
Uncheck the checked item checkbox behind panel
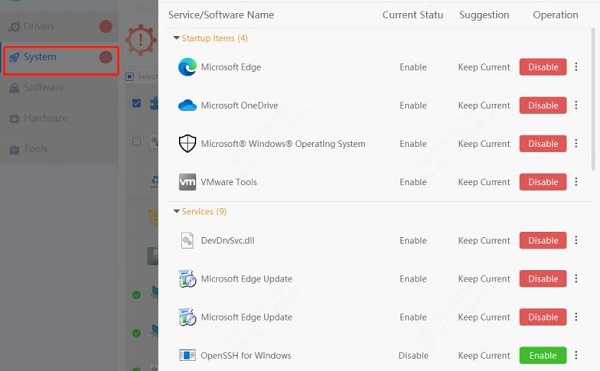pos(136,103)
